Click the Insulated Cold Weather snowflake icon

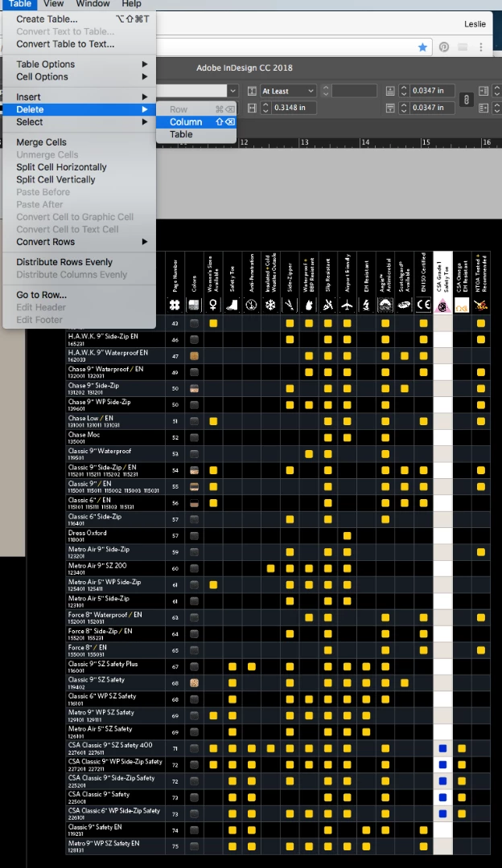(270, 305)
